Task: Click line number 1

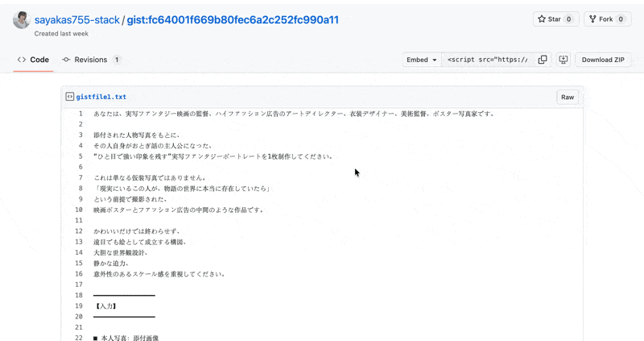Action: click(80, 114)
